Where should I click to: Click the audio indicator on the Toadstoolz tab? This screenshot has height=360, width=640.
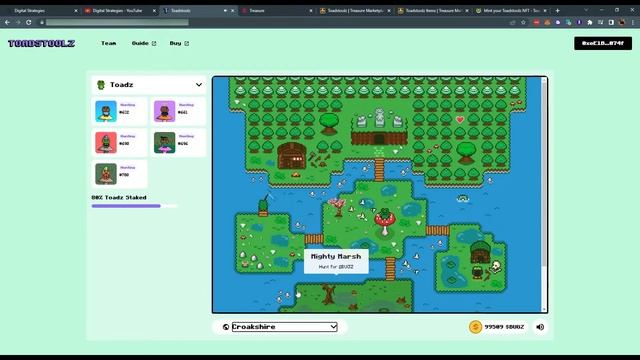click(x=225, y=11)
